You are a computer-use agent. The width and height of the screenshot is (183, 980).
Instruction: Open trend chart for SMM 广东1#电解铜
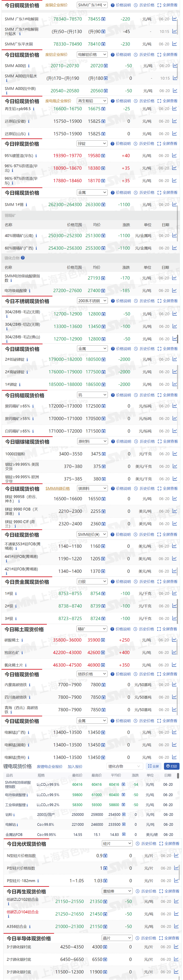pyautogui.click(x=175, y=19)
